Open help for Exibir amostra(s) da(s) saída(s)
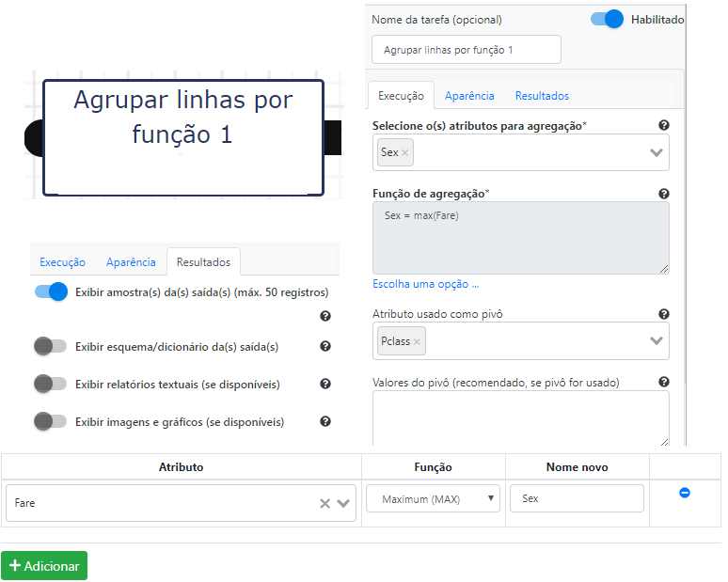The image size is (728, 582). click(325, 316)
